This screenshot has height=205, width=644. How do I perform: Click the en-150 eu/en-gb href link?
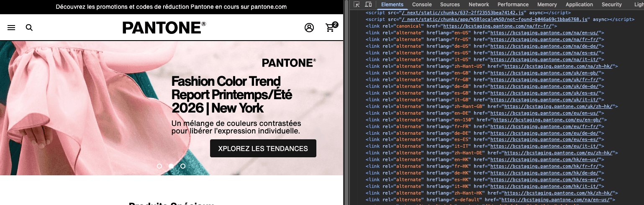547,120
